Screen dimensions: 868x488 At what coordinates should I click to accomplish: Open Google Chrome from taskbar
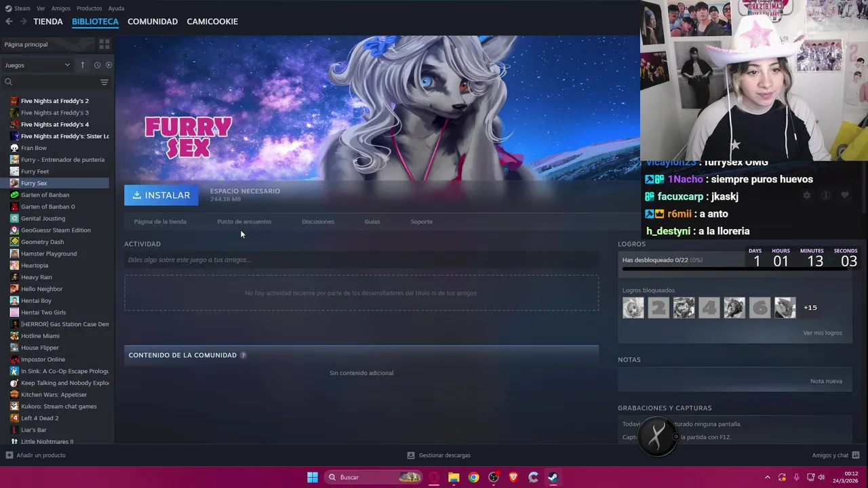click(474, 477)
